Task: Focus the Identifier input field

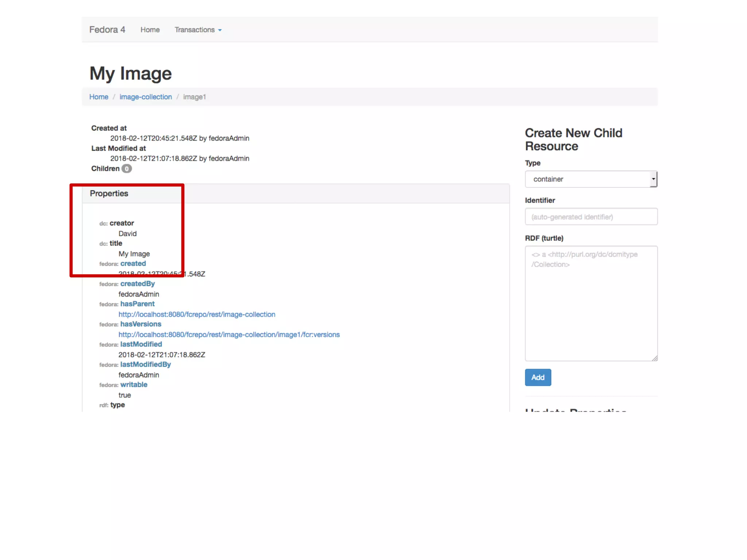Action: [591, 217]
